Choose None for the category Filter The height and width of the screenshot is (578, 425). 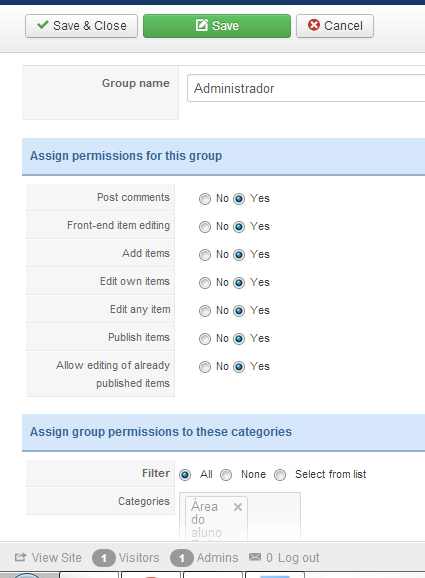226,475
